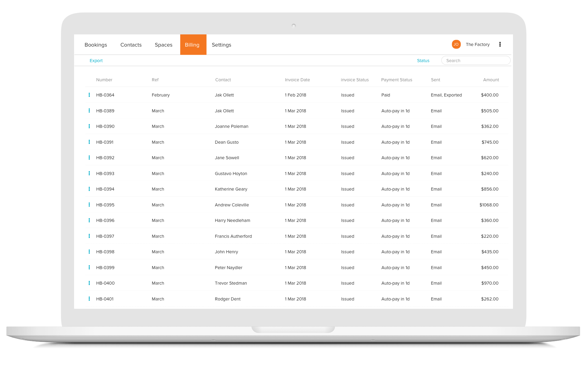The width and height of the screenshot is (588, 365).
Task: Sort by Invoice Date column header
Action: click(297, 80)
